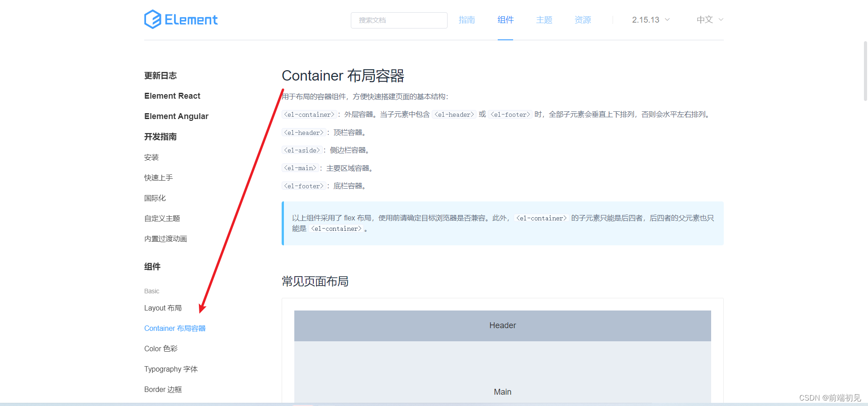Screen dimensions: 868x406
Task: Go to 安装 guide page
Action: (151, 158)
